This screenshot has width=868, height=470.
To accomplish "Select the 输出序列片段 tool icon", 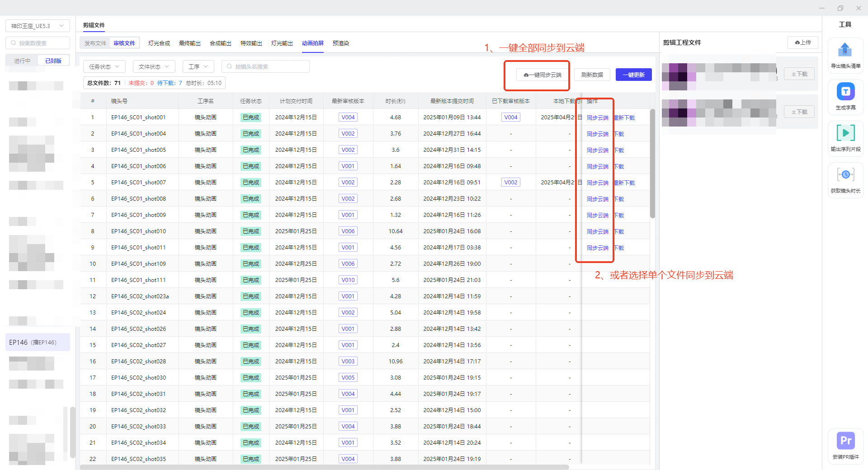I will pyautogui.click(x=845, y=133).
